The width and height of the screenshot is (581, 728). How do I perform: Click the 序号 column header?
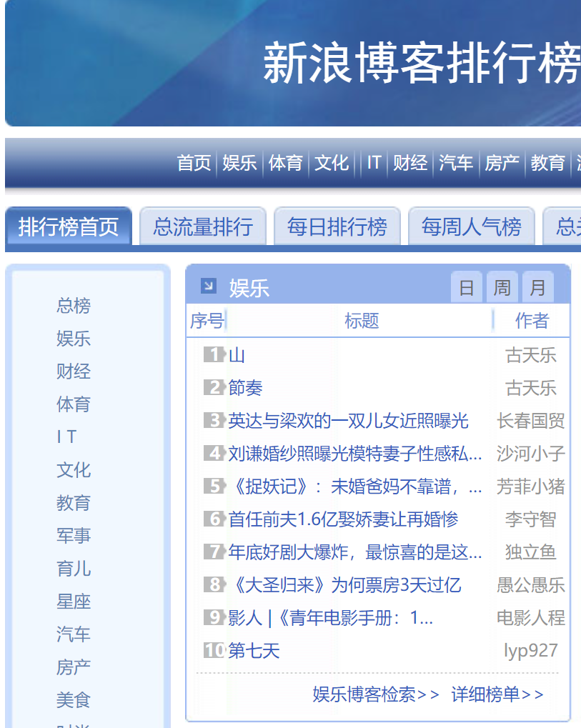pyautogui.click(x=207, y=321)
